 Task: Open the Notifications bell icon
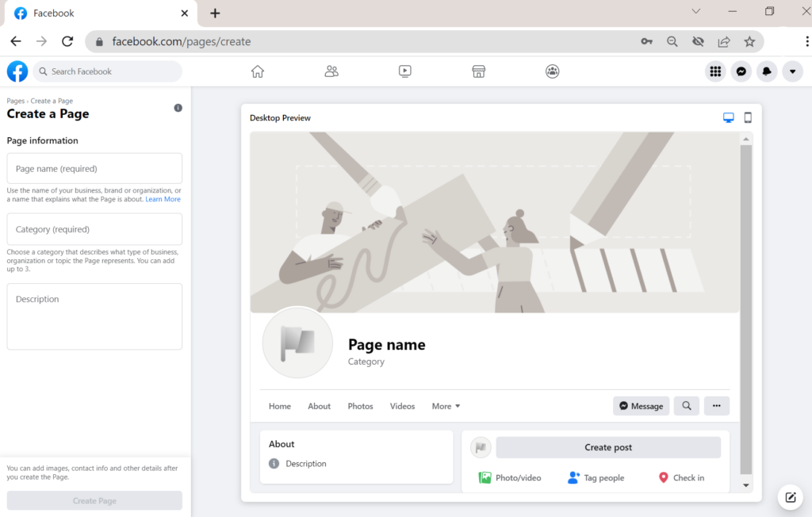click(x=767, y=71)
